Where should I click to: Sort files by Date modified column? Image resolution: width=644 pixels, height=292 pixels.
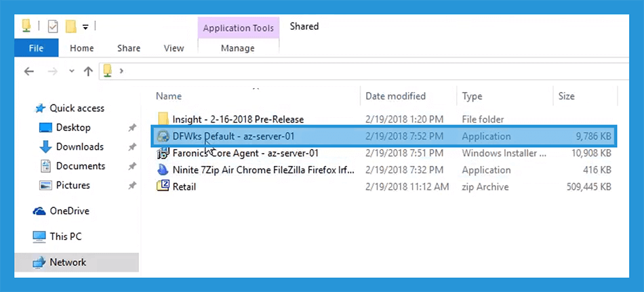coord(395,96)
